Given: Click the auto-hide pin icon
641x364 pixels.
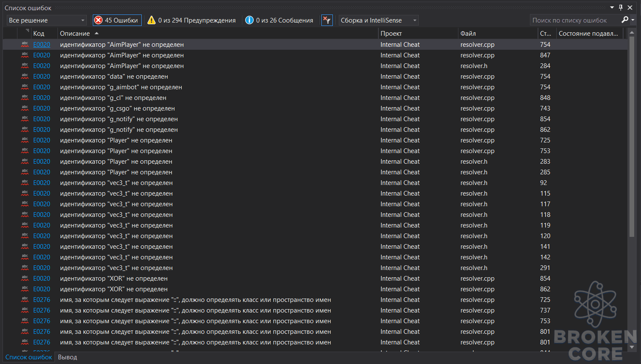Looking at the screenshot, I should coord(621,8).
